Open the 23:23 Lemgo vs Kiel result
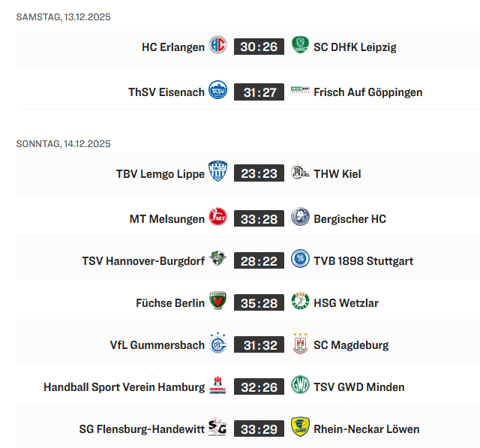Image resolution: width=480 pixels, height=448 pixels. pos(259,173)
